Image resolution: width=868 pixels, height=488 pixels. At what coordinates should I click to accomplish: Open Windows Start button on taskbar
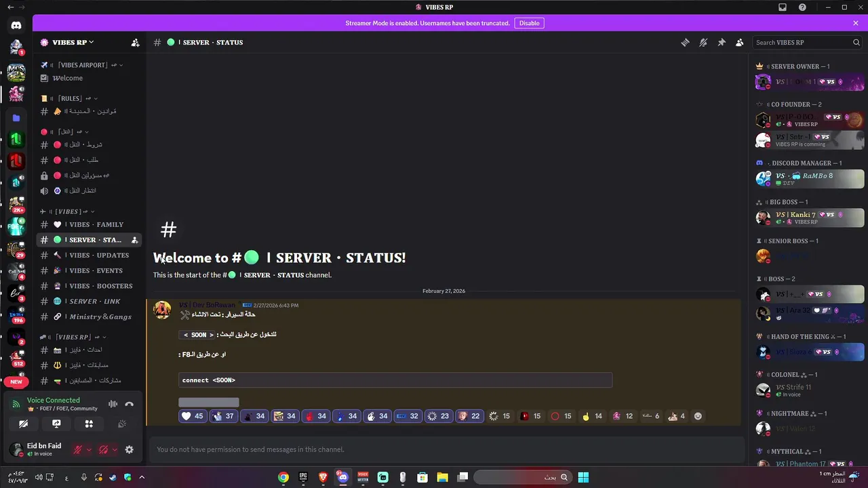(583, 477)
